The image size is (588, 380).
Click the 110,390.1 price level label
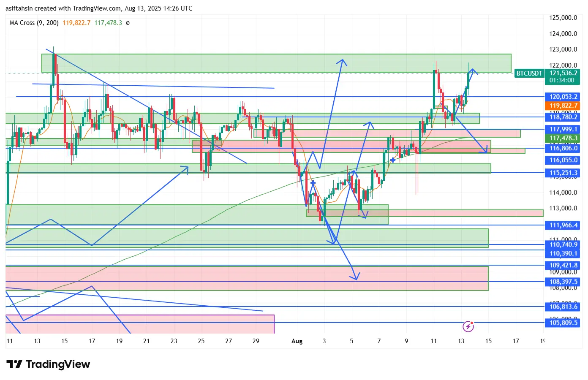point(563,253)
